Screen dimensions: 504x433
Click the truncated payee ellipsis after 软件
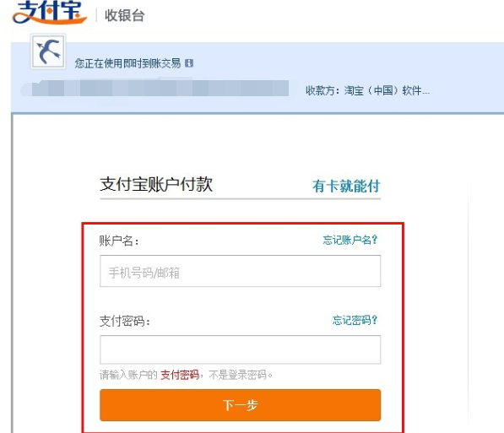(425, 93)
